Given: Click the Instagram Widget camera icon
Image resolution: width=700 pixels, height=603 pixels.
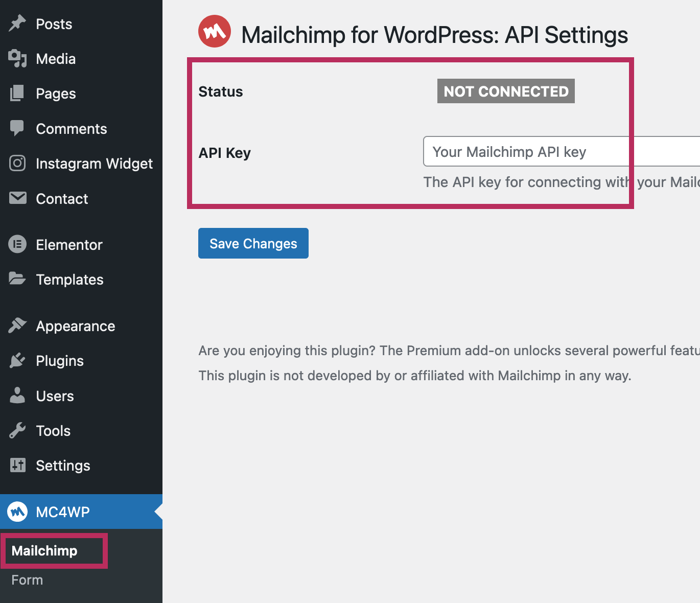Looking at the screenshot, I should click(x=17, y=164).
